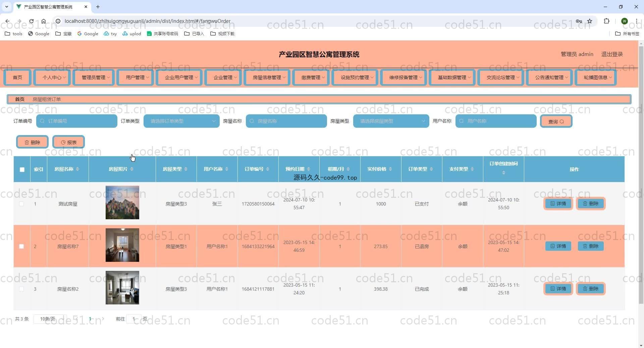Sort table by 房屋名称 column
The image size is (644, 348).
[77, 169]
